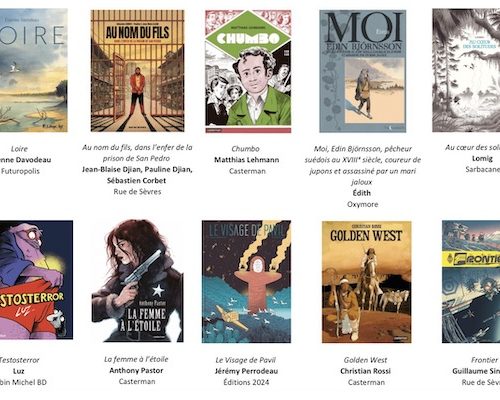The image size is (500, 400).
Task: Click author name Jérémy Perrodeau
Action: tap(246, 371)
